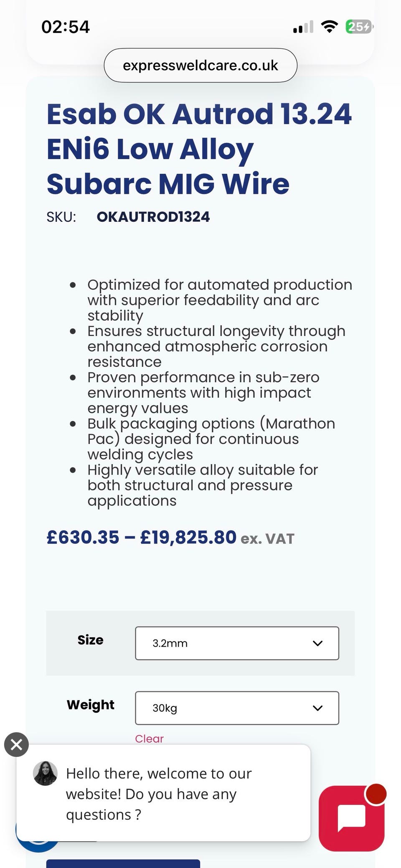Clear the selected product options
This screenshot has width=401, height=868.
[149, 739]
